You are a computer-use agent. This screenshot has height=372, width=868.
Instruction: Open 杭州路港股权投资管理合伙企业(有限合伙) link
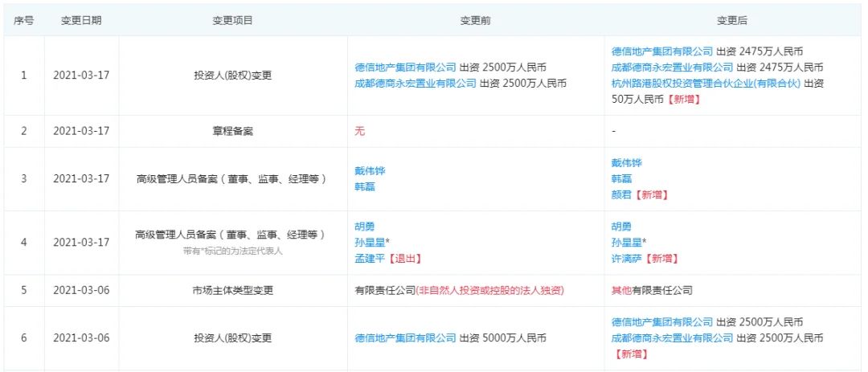tap(706, 84)
